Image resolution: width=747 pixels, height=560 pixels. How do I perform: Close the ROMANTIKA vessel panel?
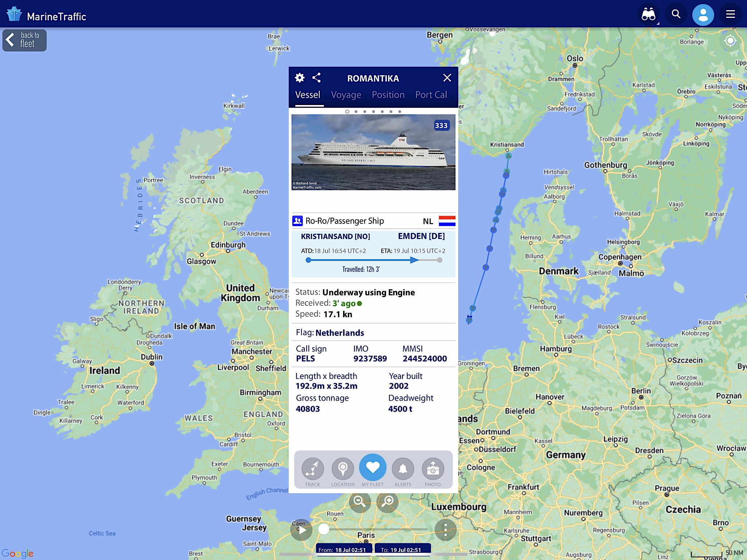[x=447, y=78]
